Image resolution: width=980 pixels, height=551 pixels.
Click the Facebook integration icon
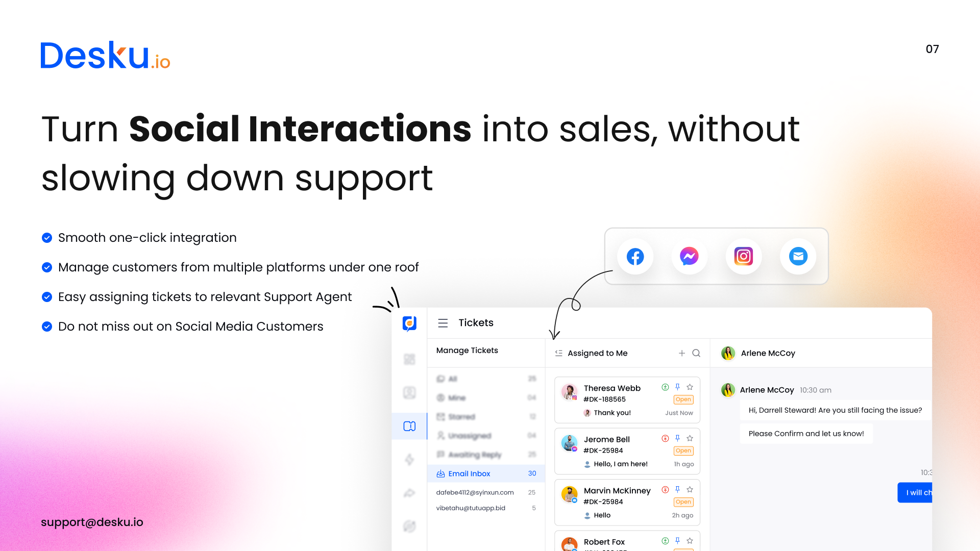point(635,256)
